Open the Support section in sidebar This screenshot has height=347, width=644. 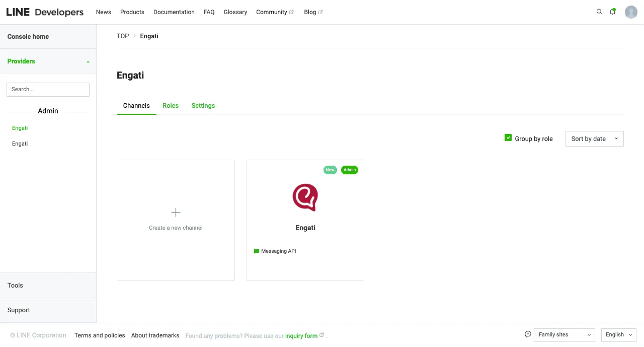48,310
